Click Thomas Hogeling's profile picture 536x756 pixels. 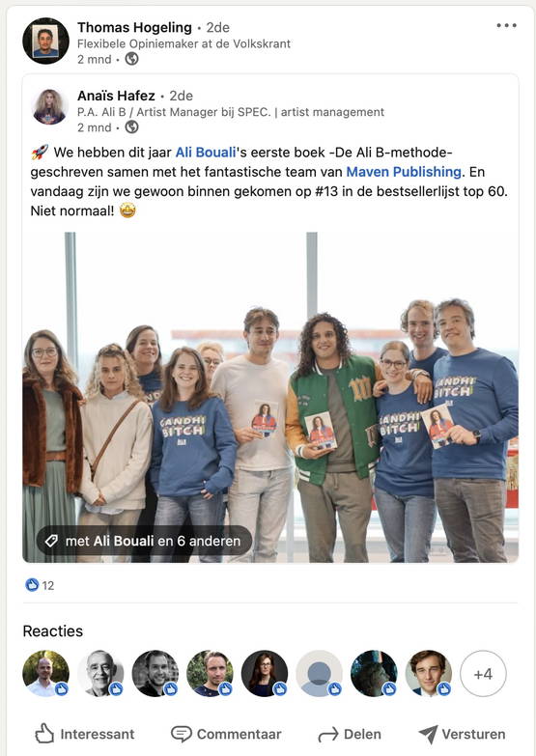click(45, 41)
